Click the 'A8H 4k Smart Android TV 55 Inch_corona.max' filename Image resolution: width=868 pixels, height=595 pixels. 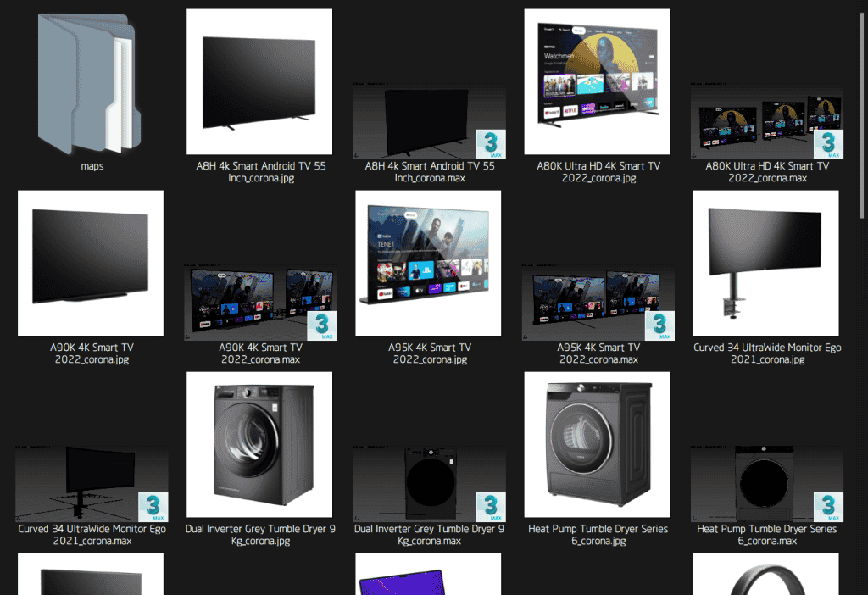[x=430, y=171]
